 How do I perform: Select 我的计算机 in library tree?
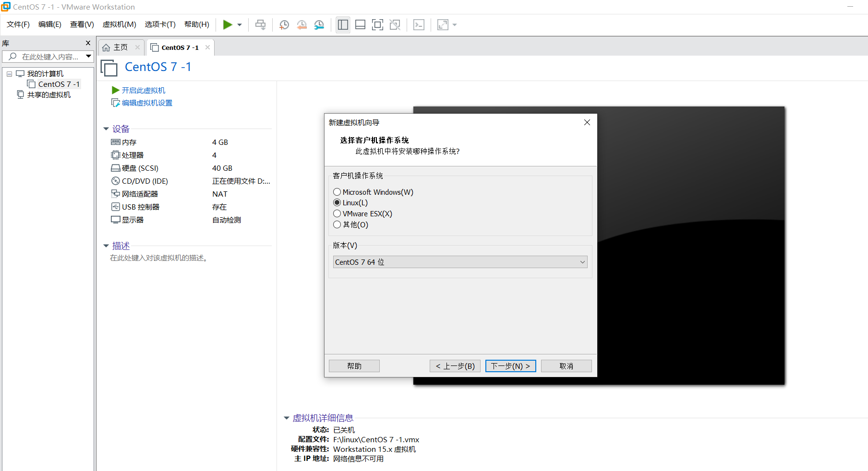(45, 74)
